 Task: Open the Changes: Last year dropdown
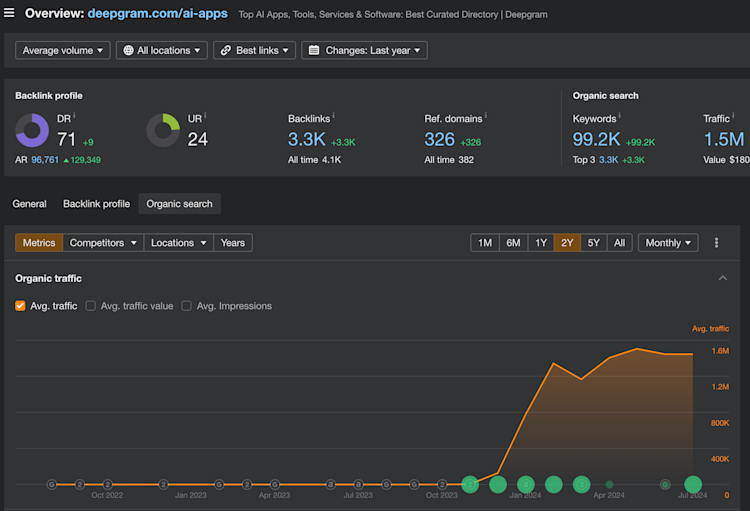click(364, 50)
